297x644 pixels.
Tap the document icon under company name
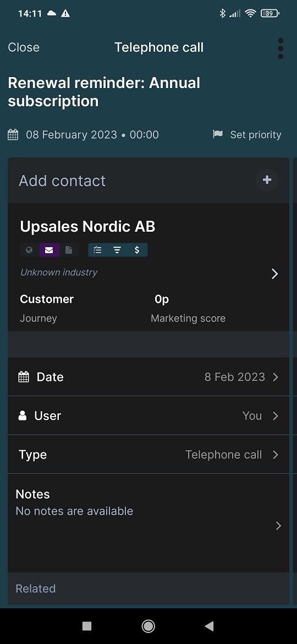(x=69, y=250)
